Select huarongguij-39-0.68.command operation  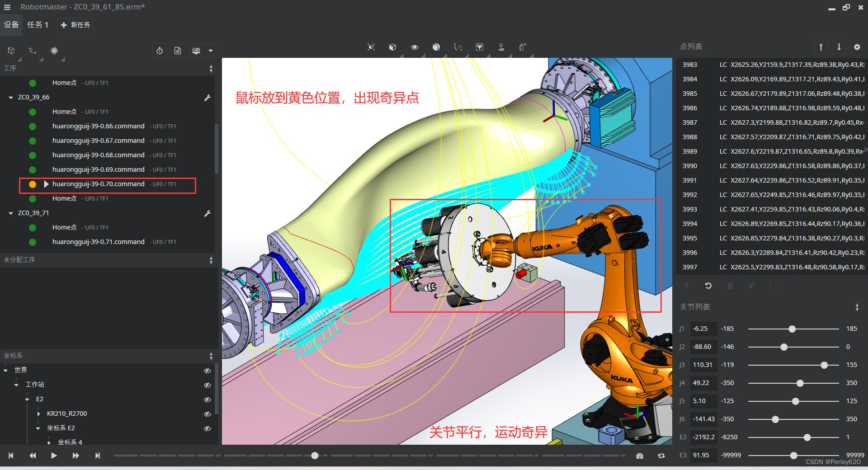point(99,155)
